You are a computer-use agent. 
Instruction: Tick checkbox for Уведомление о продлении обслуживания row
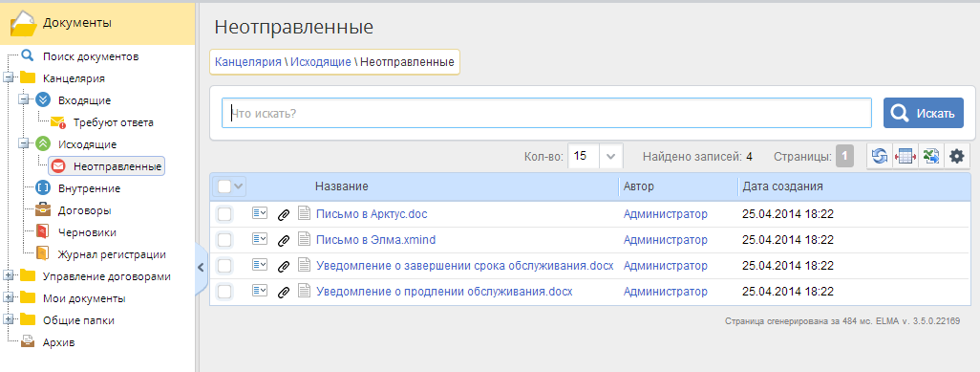[x=224, y=292]
